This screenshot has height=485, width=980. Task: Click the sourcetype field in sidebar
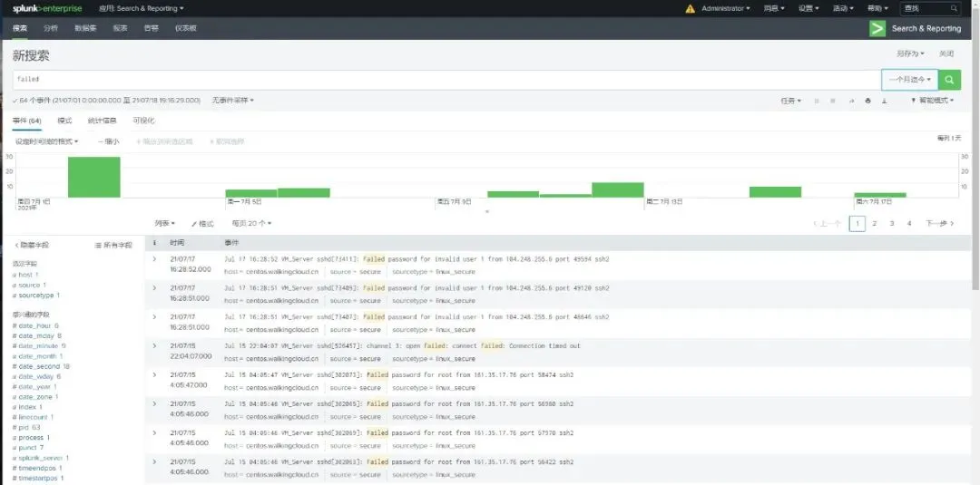[x=36, y=296]
